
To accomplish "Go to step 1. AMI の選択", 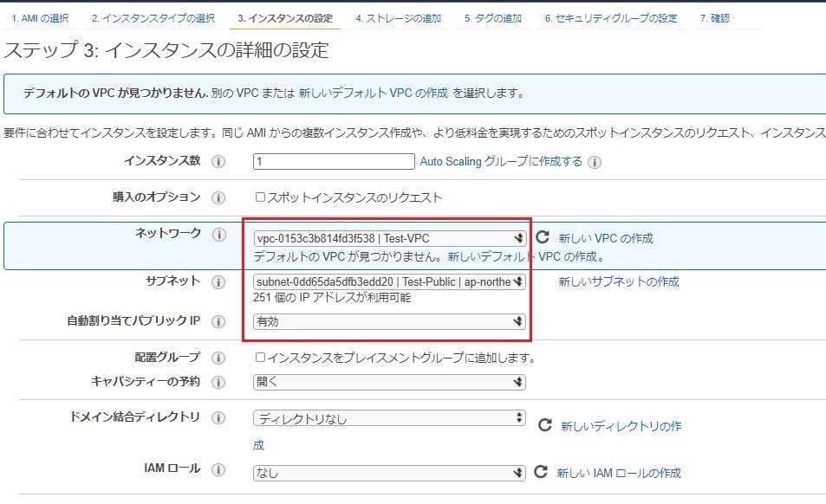I will pyautogui.click(x=40, y=18).
